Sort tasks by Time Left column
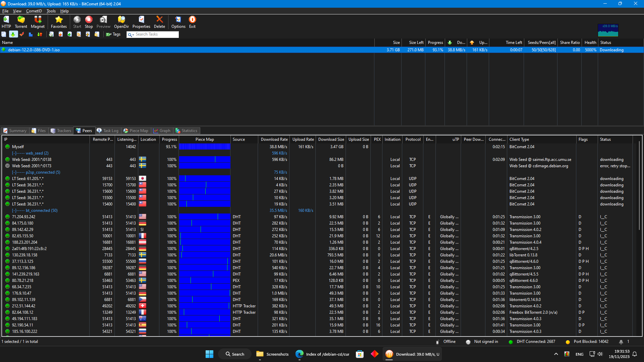This screenshot has height=362, width=644. click(x=506, y=43)
